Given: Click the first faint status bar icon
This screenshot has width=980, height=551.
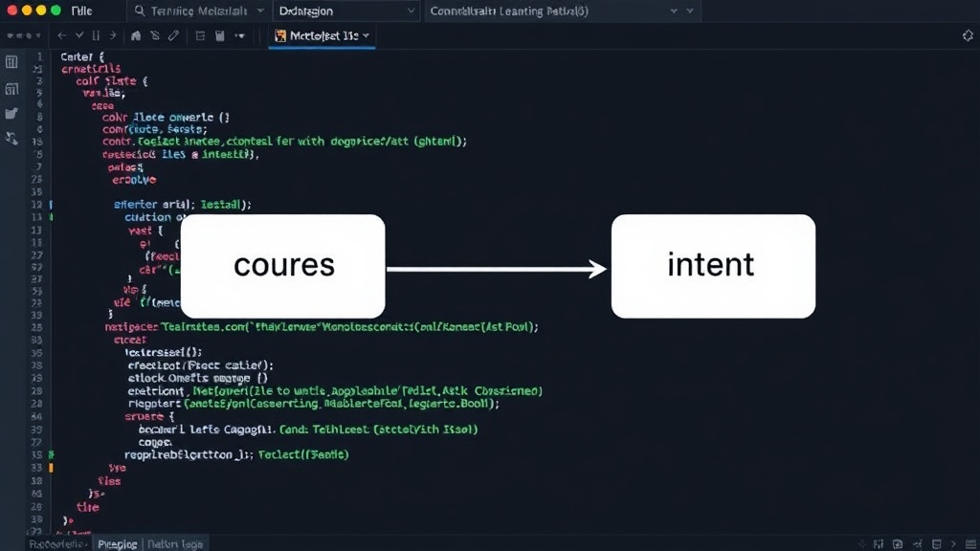Looking at the screenshot, I should [862, 544].
